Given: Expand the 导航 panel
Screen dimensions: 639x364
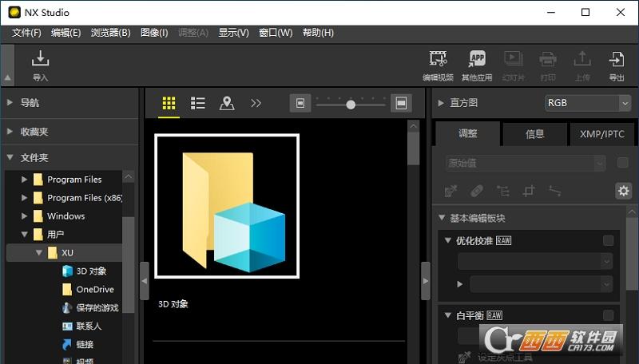Looking at the screenshot, I should click(x=10, y=103).
